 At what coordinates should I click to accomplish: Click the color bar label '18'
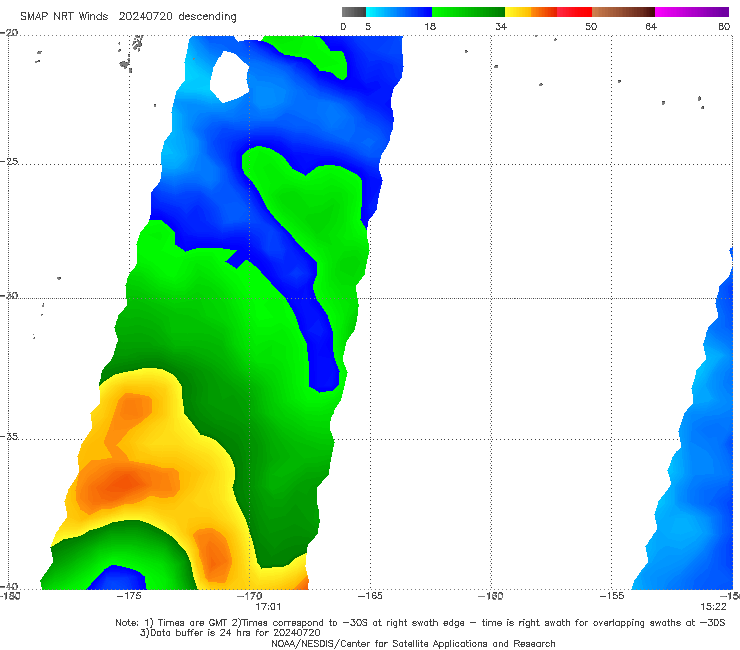pos(430,26)
